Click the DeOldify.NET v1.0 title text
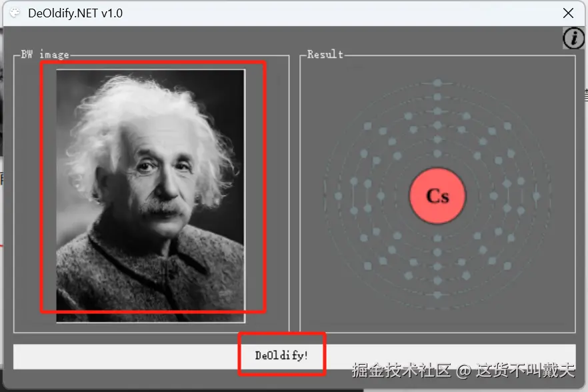This screenshot has width=588, height=392. pyautogui.click(x=75, y=13)
